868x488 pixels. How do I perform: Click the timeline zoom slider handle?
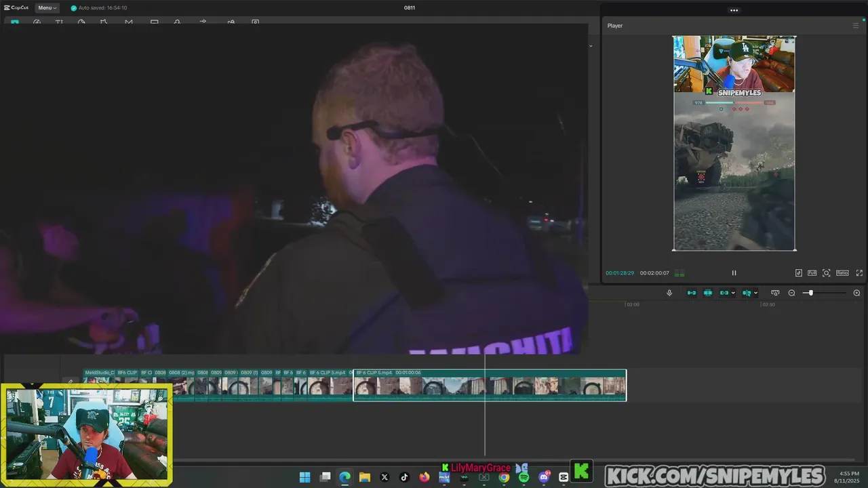coord(810,293)
